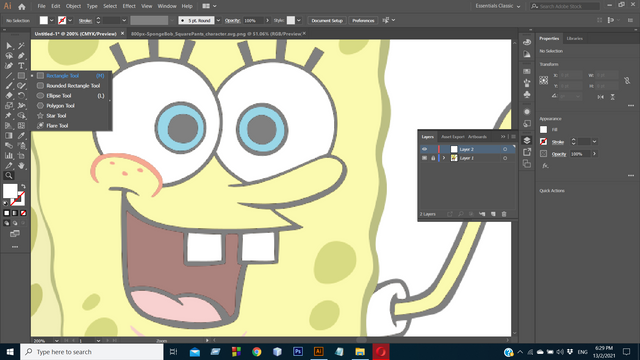Open the arrange documents dropdown

209,6
